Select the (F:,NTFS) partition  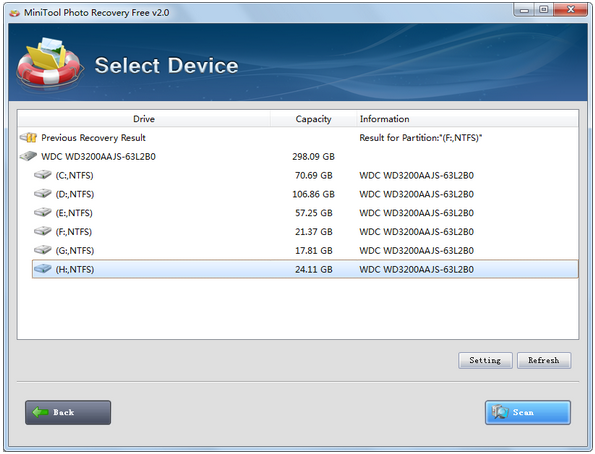click(x=305, y=232)
